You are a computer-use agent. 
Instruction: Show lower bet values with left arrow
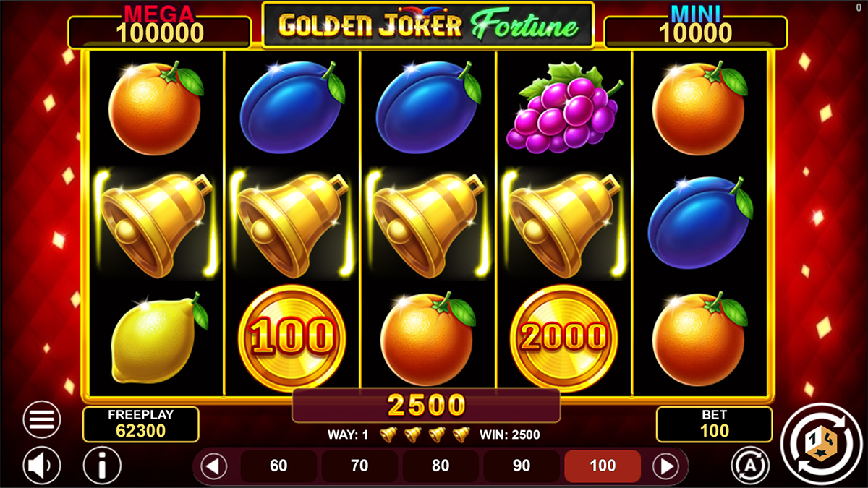coord(213,466)
